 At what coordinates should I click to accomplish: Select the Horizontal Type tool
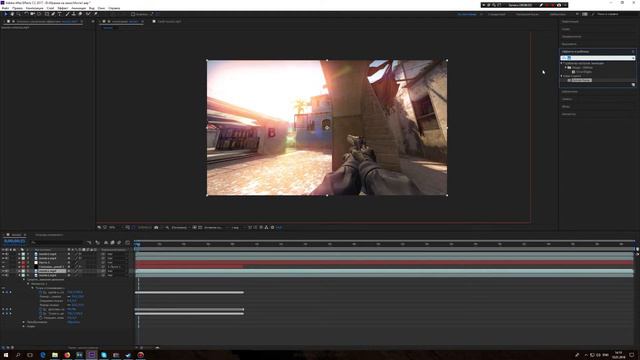coord(60,14)
